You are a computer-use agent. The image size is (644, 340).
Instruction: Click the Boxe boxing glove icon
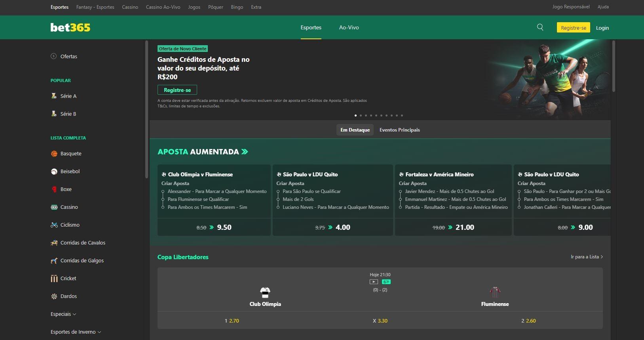[54, 189]
